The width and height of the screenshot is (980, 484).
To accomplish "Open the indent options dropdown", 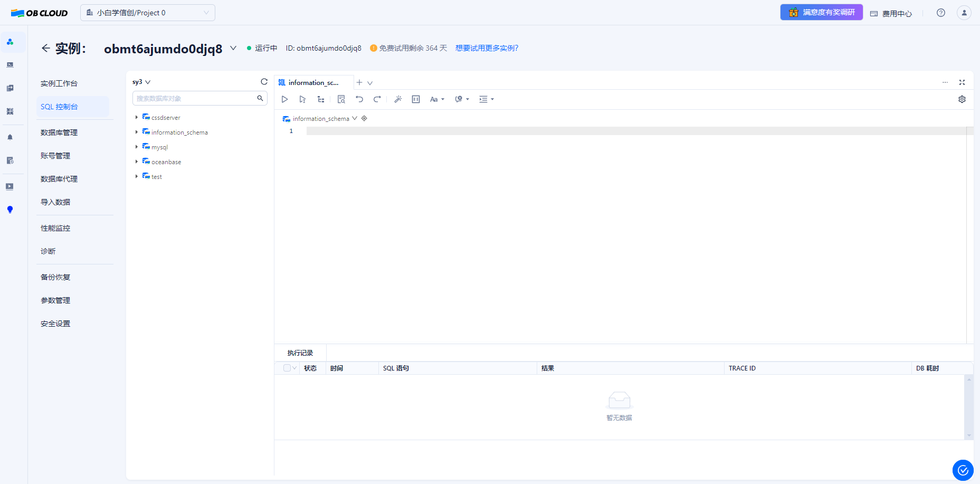I will coord(487,99).
